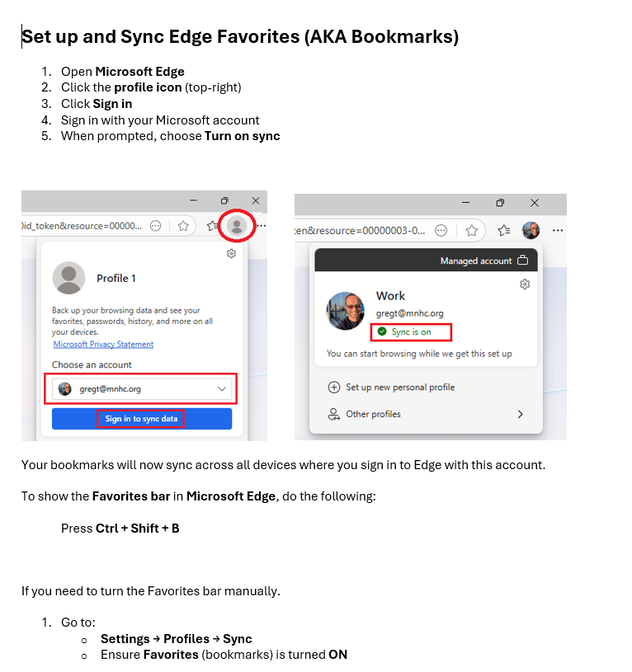Click the Managed account briefcase icon
The image size is (632, 672).
[x=522, y=261]
